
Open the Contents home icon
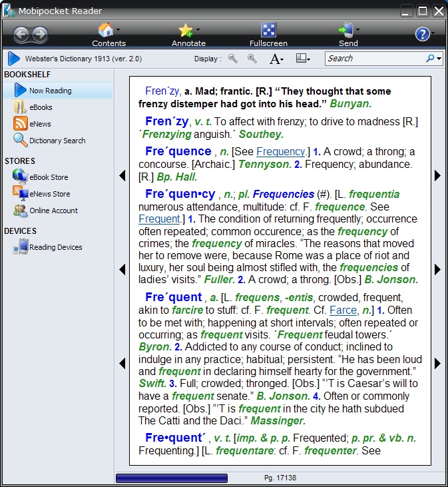coord(105,30)
